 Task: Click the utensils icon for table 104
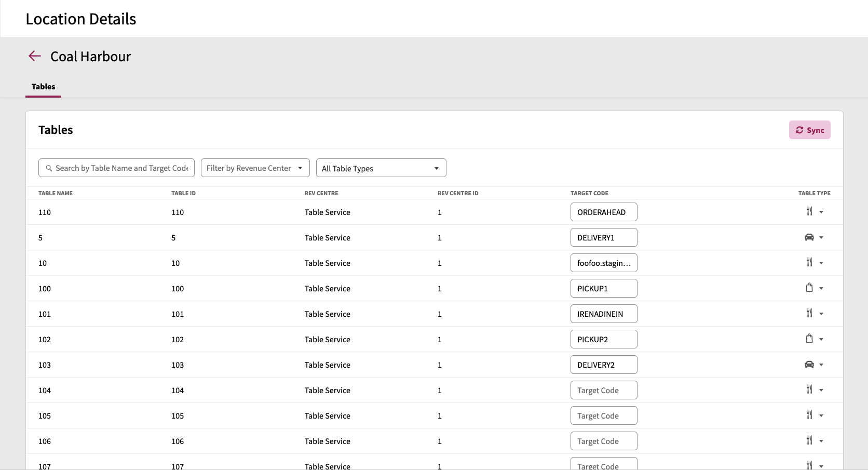pyautogui.click(x=809, y=390)
